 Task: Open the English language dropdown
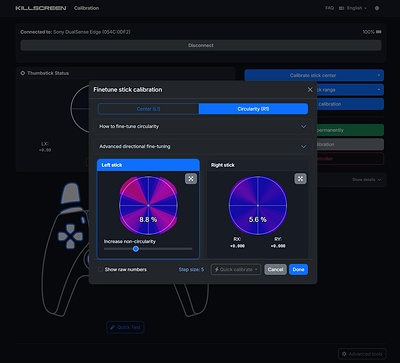tap(353, 8)
